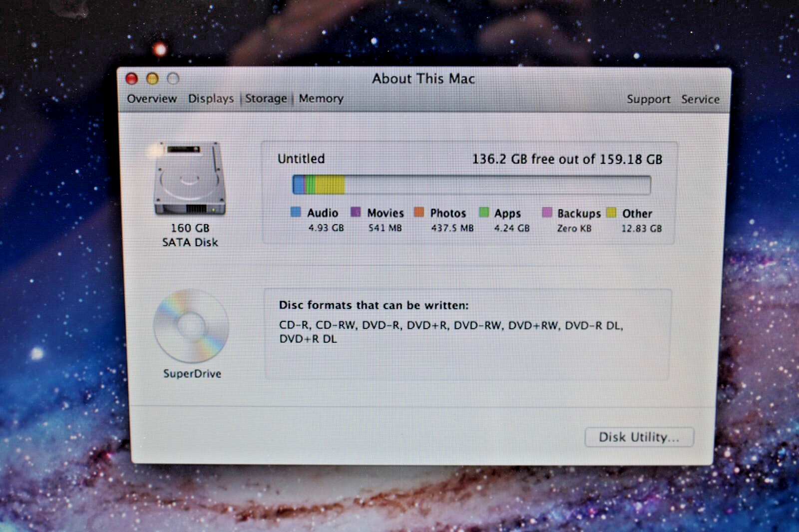The height and width of the screenshot is (532, 799).
Task: Click the "Photos" legend label
Action: click(448, 213)
